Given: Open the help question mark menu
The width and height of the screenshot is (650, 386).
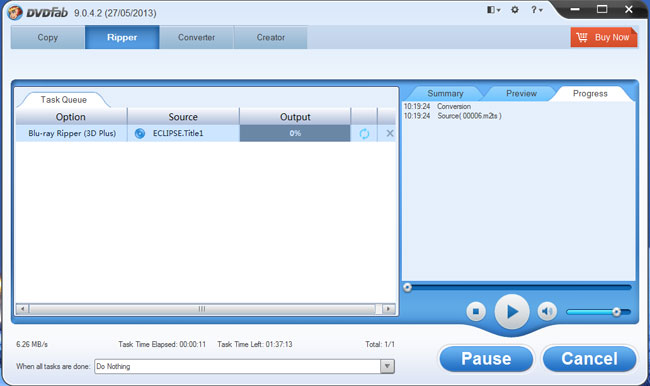Looking at the screenshot, I should tap(536, 10).
